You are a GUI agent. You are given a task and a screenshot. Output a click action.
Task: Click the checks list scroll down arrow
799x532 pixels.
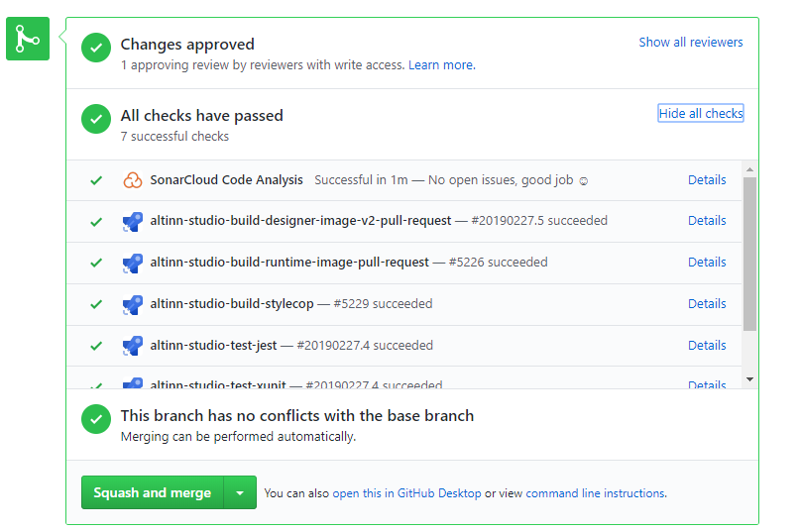click(x=749, y=378)
